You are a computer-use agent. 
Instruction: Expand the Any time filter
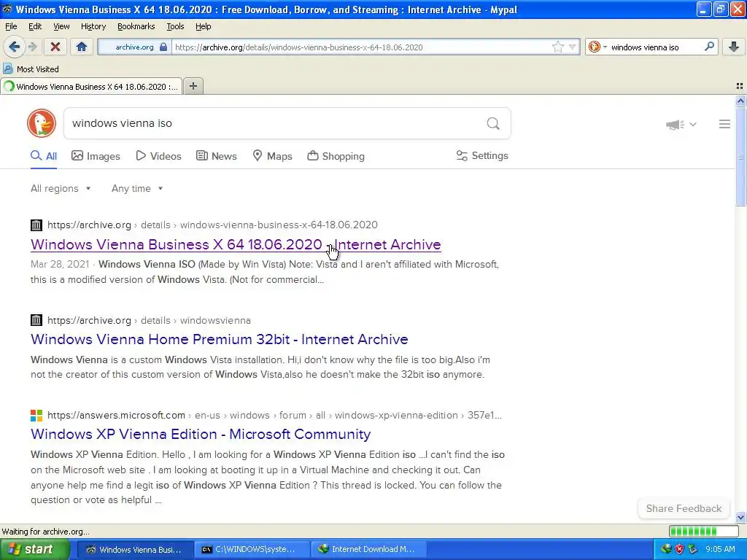click(137, 189)
